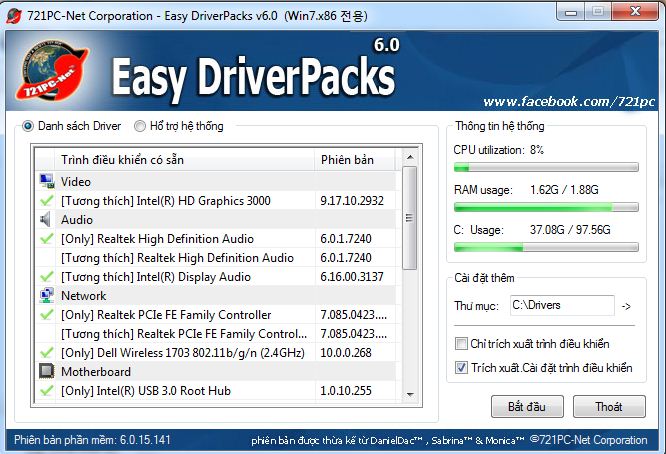The height and width of the screenshot is (454, 666).
Task: Select the Motherboard category row
Action: coord(216,372)
